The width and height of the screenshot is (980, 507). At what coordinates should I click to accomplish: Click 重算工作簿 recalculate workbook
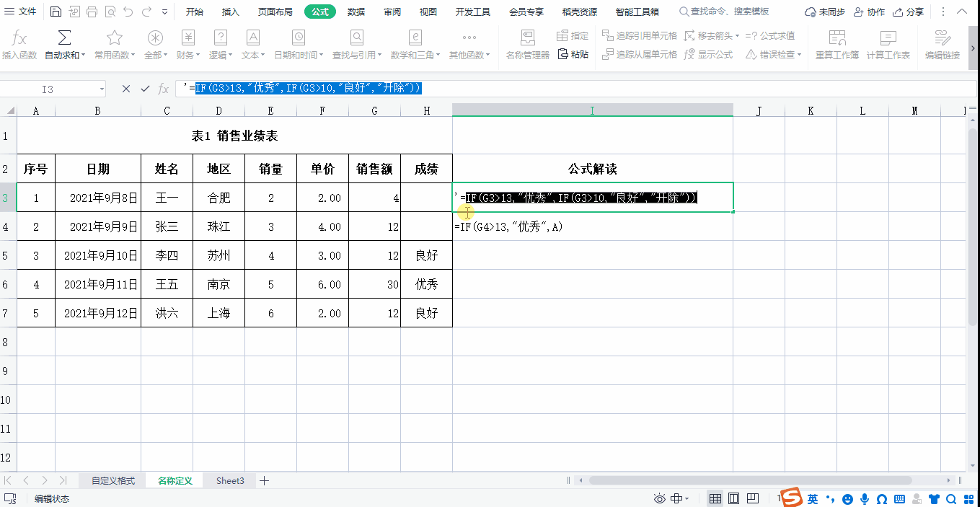click(x=837, y=45)
